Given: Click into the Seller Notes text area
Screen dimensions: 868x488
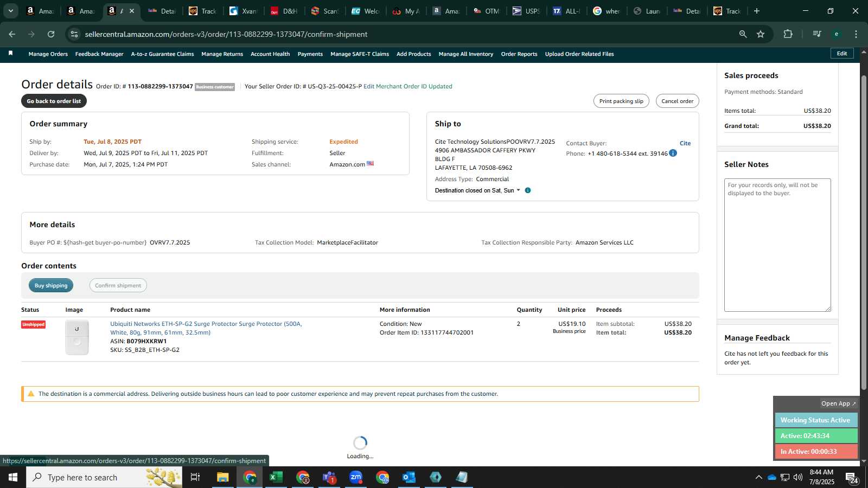Looking at the screenshot, I should [x=777, y=245].
